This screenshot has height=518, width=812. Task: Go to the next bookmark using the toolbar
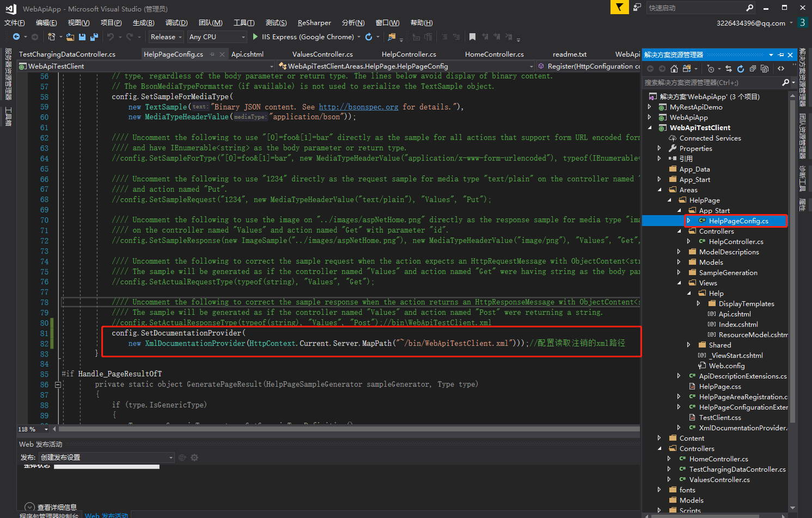tap(497, 37)
